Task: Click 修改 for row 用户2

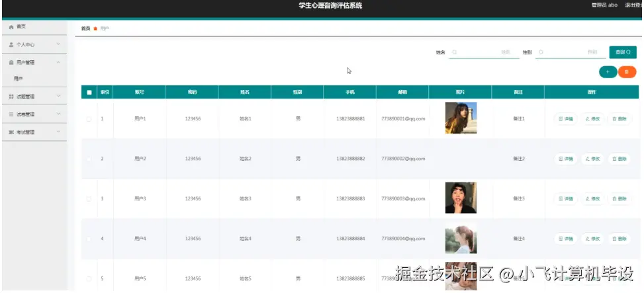Action: [592, 159]
